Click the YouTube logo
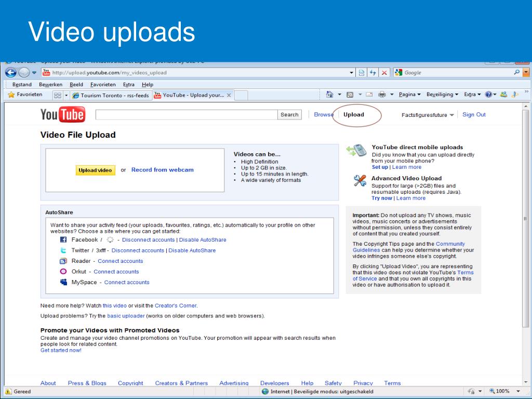The height and width of the screenshot is (399, 532). [x=62, y=115]
